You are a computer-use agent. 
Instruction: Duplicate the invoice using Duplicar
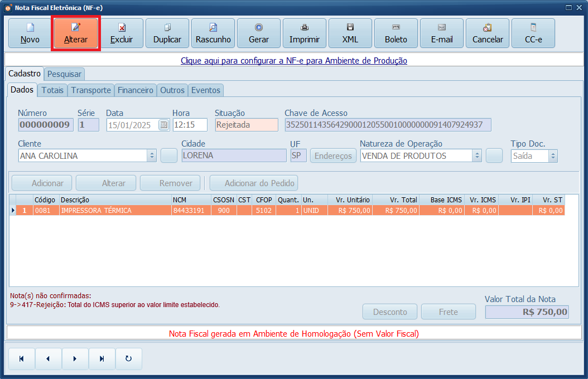(x=167, y=33)
